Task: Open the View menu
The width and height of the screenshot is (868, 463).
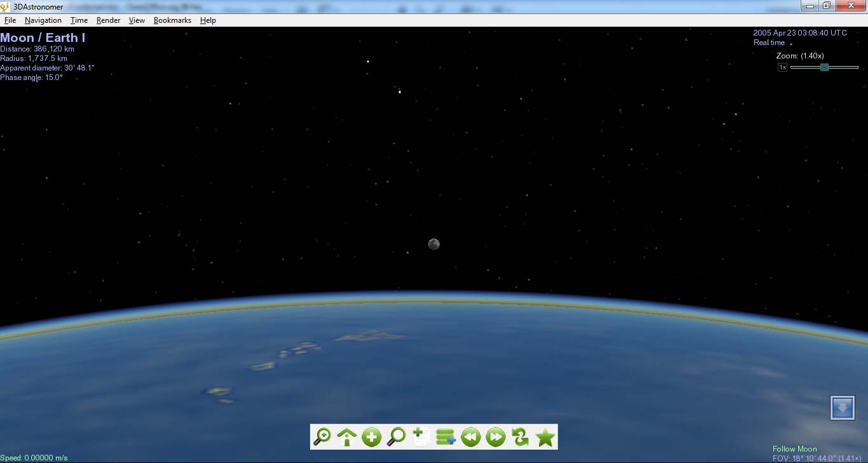Action: pyautogui.click(x=137, y=20)
